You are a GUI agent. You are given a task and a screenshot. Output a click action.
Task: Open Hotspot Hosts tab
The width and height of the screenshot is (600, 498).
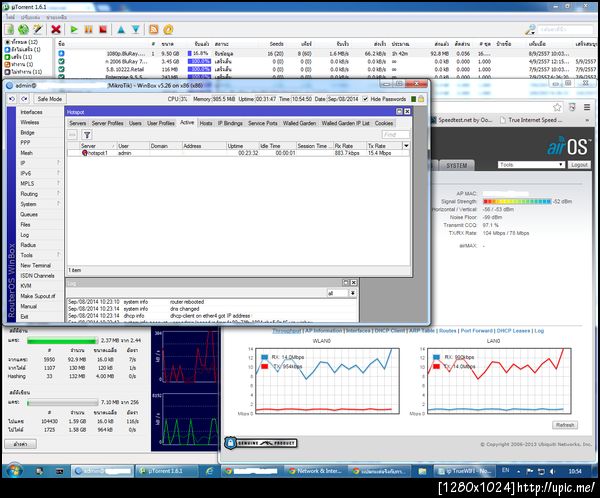point(206,123)
